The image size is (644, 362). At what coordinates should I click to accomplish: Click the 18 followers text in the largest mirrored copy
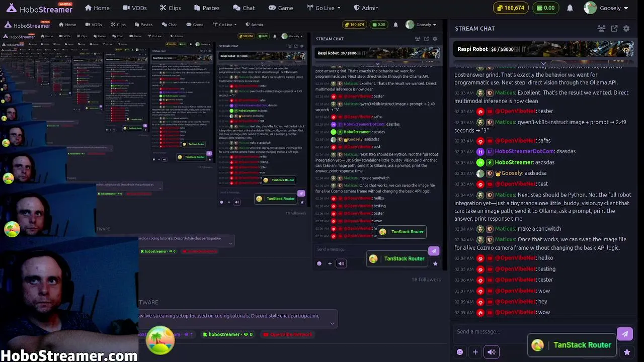[426, 280]
